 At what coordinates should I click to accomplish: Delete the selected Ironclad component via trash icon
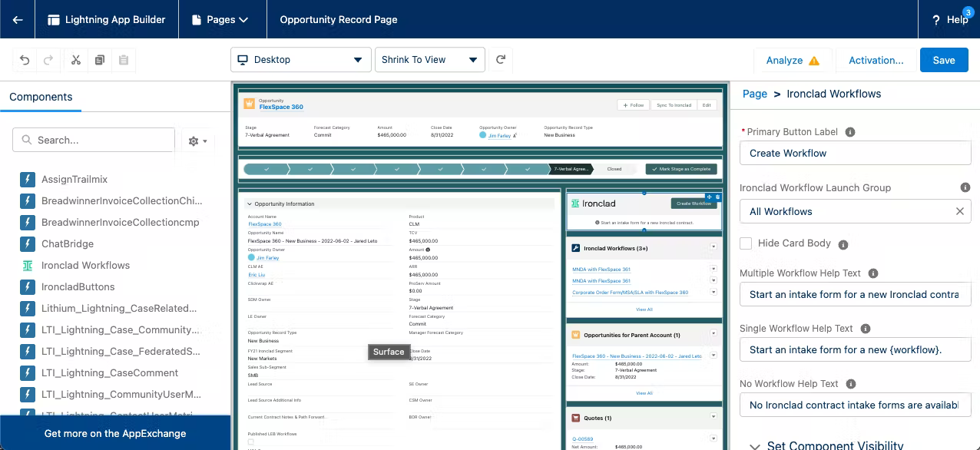click(718, 197)
